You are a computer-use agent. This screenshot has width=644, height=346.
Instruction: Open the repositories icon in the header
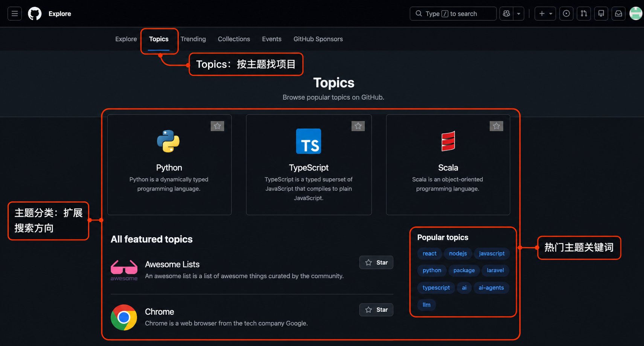(x=601, y=14)
